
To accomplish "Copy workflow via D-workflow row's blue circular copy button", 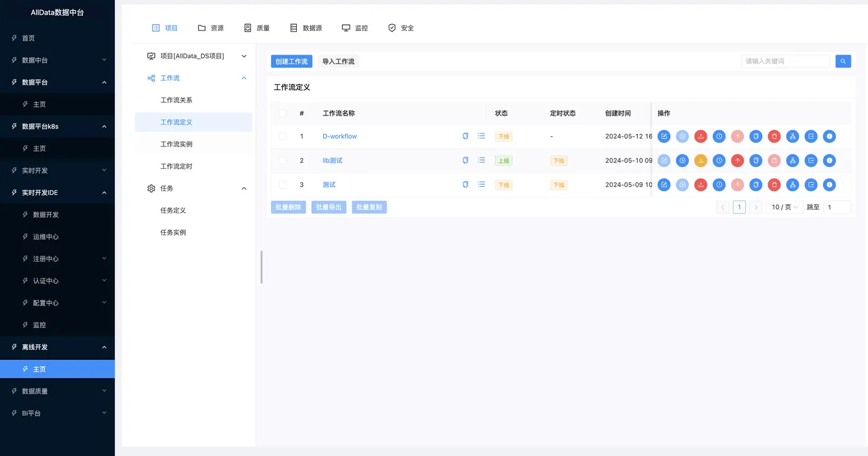I will pos(756,136).
